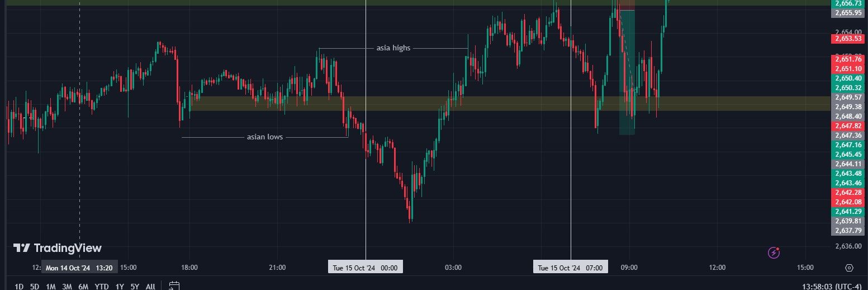This screenshot has height=290, width=868.
Task: Click the 2,648.40 gray price label
Action: 848,116
